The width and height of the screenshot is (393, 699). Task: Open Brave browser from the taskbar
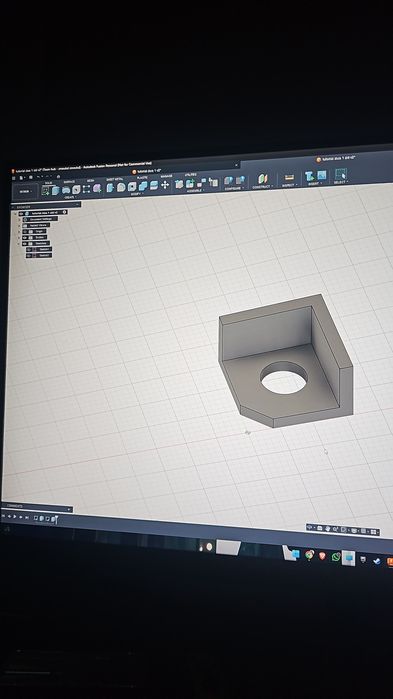(x=322, y=555)
